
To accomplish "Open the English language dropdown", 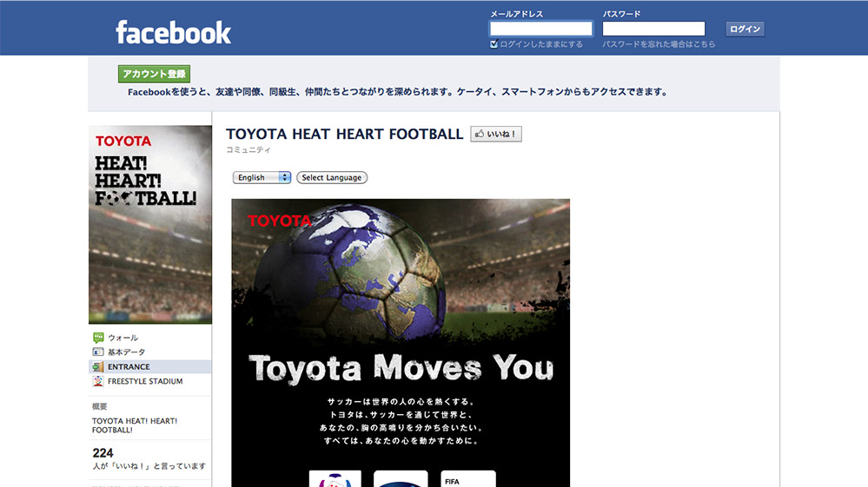I will click(x=262, y=177).
